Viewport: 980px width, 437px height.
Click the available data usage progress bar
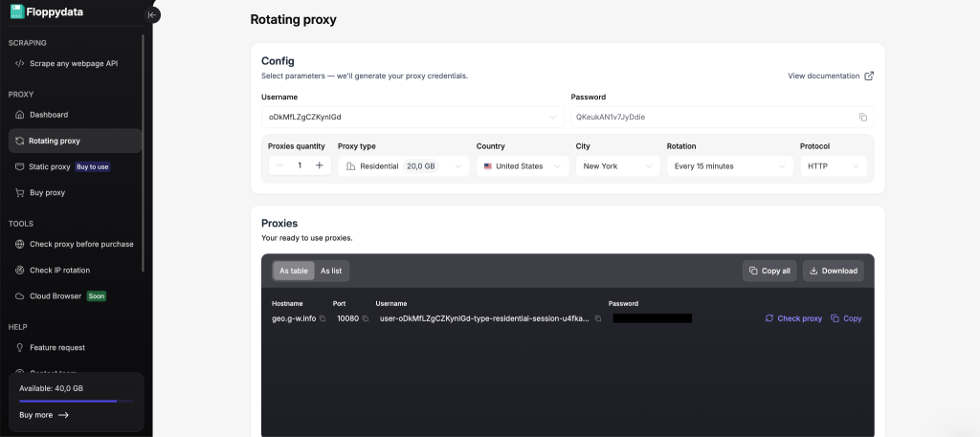pyautogui.click(x=76, y=402)
